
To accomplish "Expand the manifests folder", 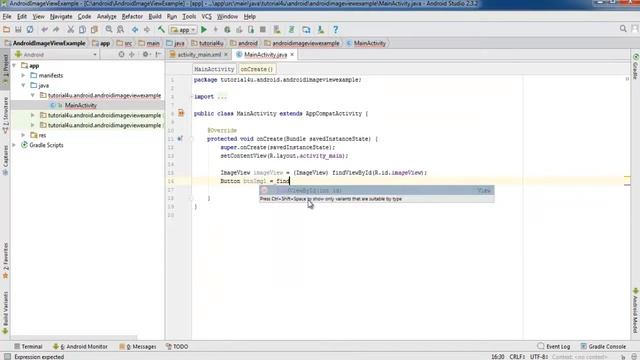I will click(23, 76).
